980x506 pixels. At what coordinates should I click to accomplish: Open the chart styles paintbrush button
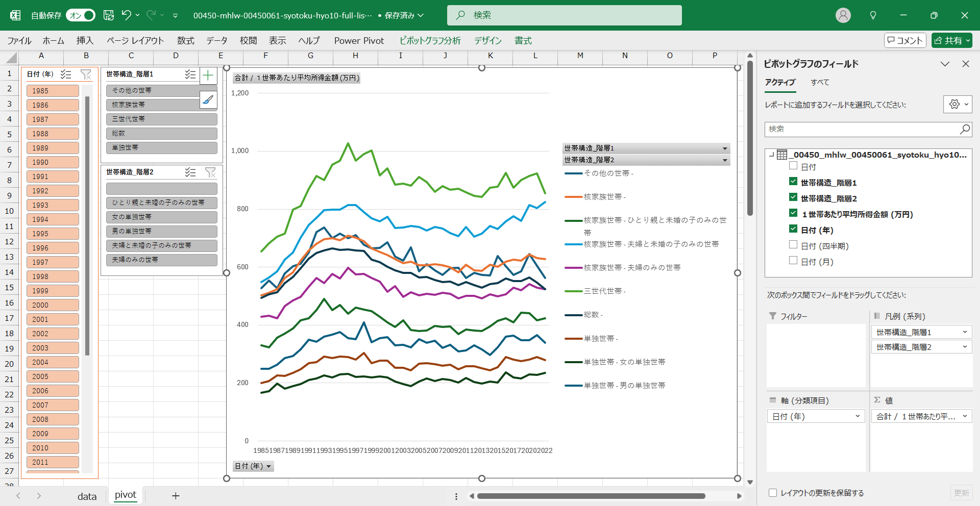(x=208, y=100)
